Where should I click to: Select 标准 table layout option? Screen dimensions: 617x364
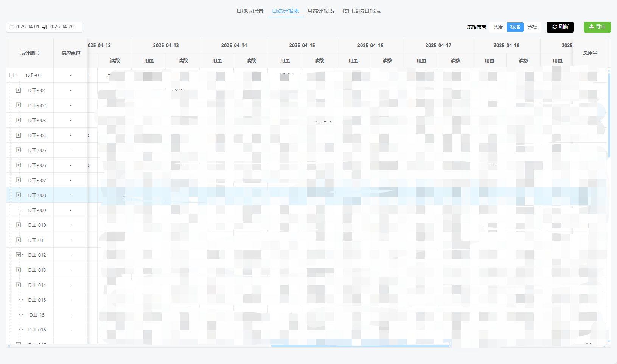click(515, 27)
